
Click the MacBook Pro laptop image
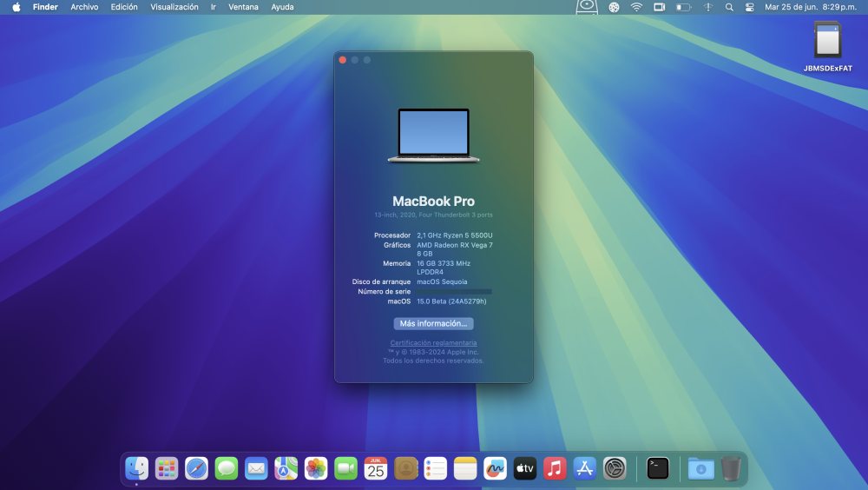click(433, 136)
